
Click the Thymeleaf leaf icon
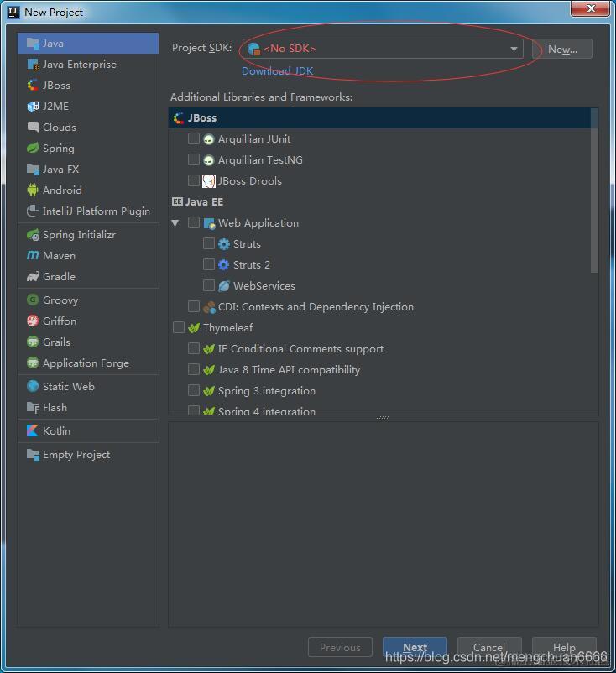pos(194,328)
